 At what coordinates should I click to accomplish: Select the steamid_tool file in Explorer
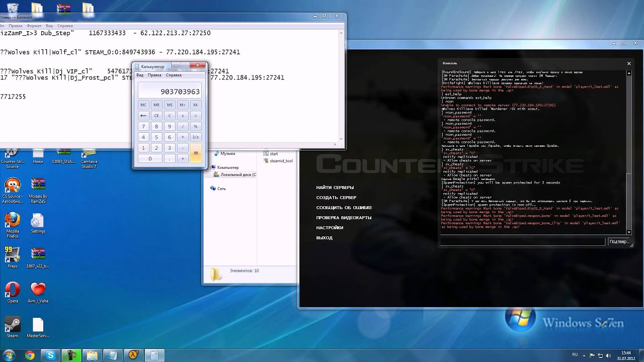pyautogui.click(x=278, y=161)
